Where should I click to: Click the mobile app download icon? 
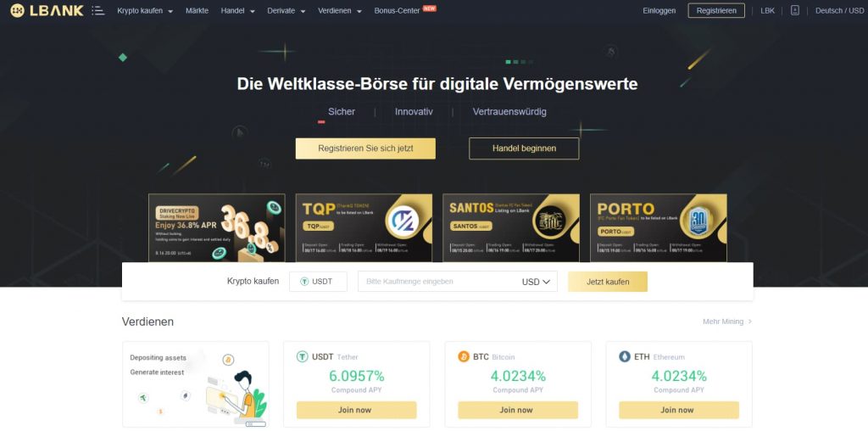(x=795, y=10)
